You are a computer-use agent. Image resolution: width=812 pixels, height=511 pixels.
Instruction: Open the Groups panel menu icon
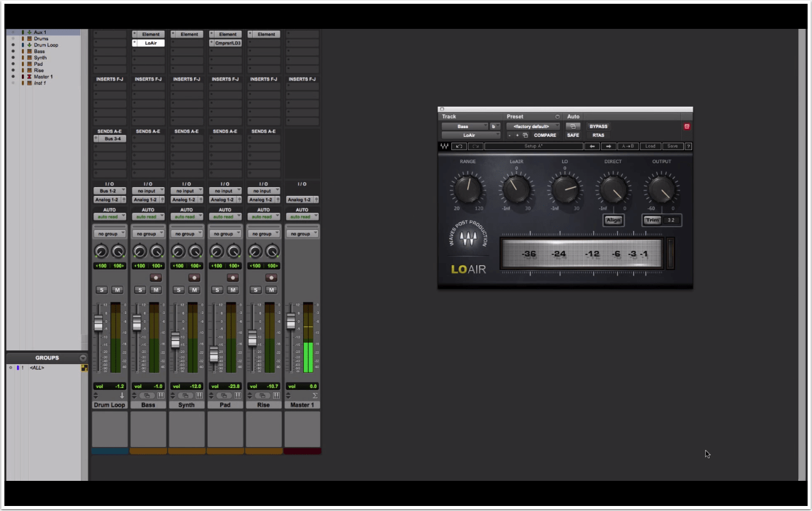[83, 358]
